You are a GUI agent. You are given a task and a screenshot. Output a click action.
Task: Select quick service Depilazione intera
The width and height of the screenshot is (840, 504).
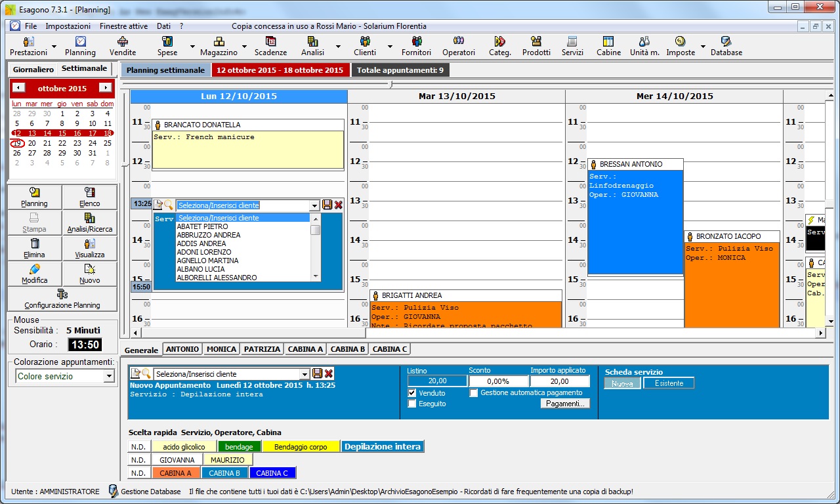(x=383, y=447)
